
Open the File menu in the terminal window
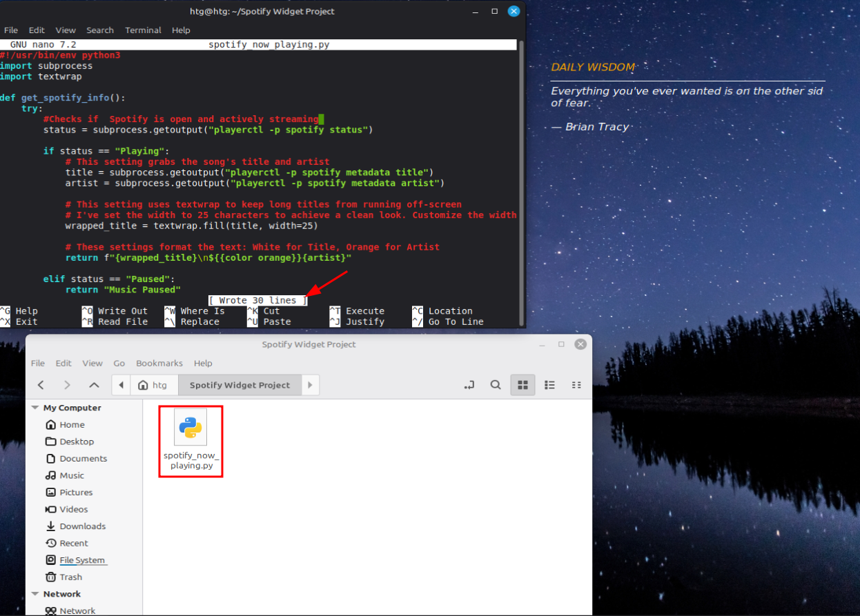pos(11,30)
